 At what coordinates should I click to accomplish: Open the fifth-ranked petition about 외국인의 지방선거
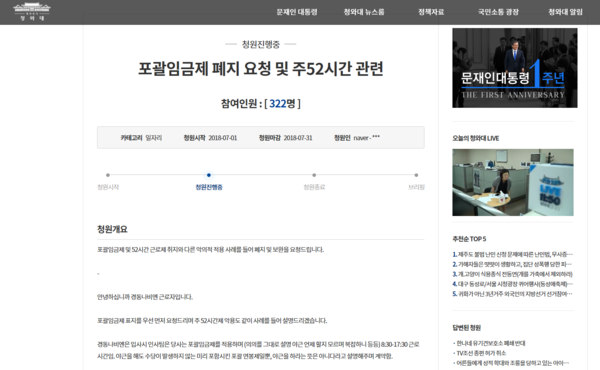point(512,294)
